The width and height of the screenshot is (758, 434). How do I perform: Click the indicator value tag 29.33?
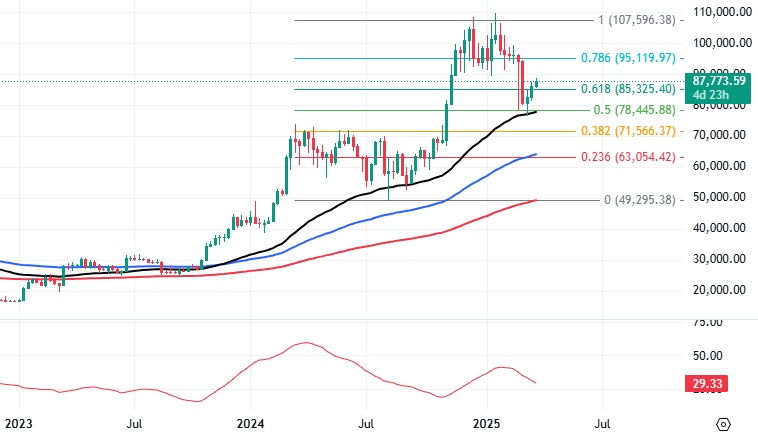point(707,384)
